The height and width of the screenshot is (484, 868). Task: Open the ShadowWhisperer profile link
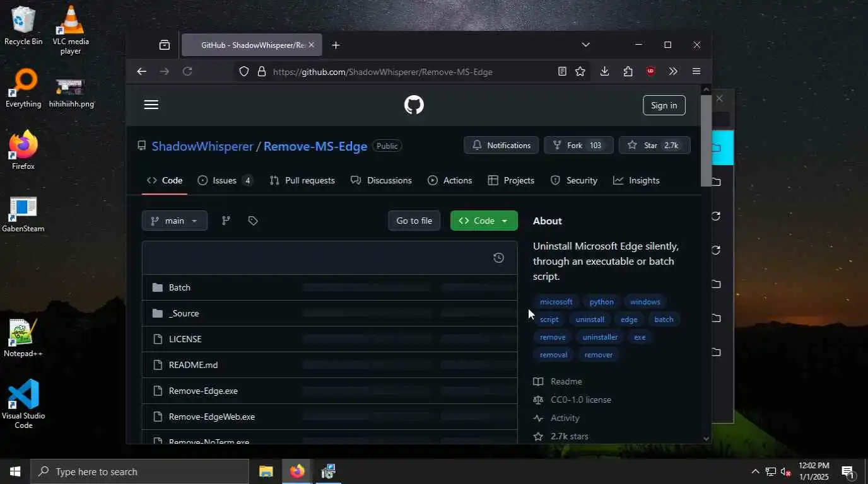[202, 146]
